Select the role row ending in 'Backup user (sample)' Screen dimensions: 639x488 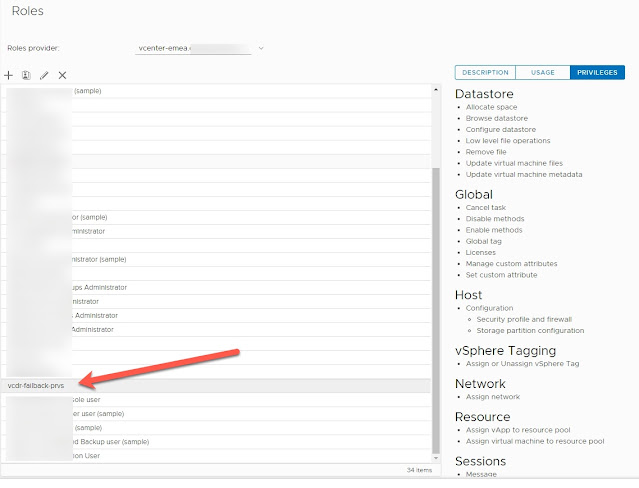tap(216, 442)
